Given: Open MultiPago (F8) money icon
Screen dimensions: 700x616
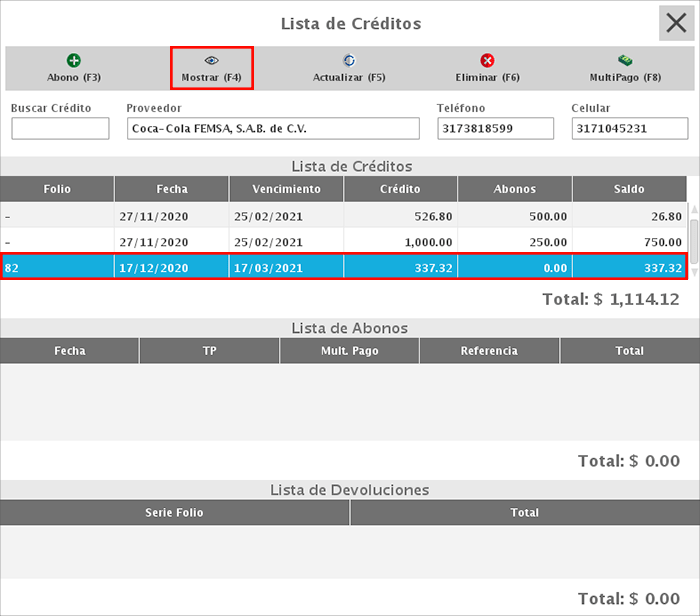Looking at the screenshot, I should [x=625, y=61].
